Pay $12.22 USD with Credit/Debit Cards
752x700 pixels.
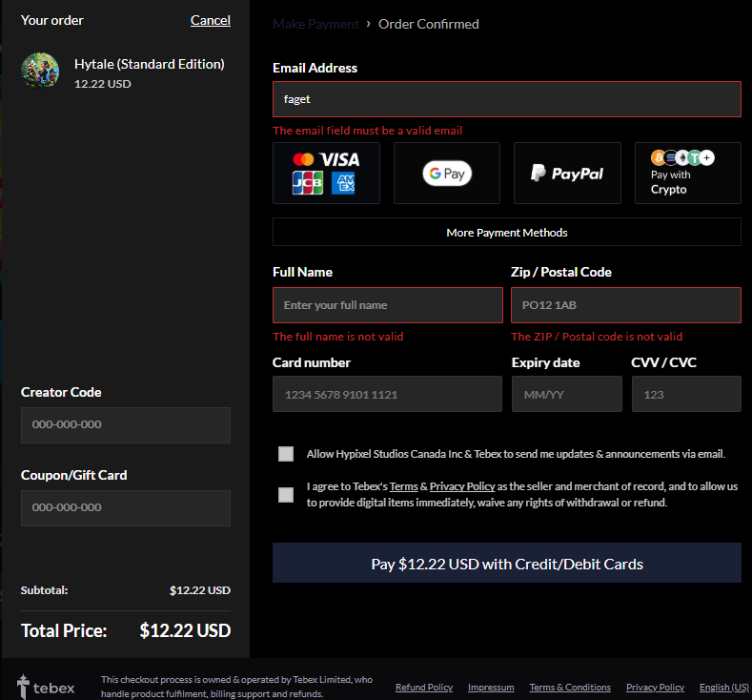point(507,564)
